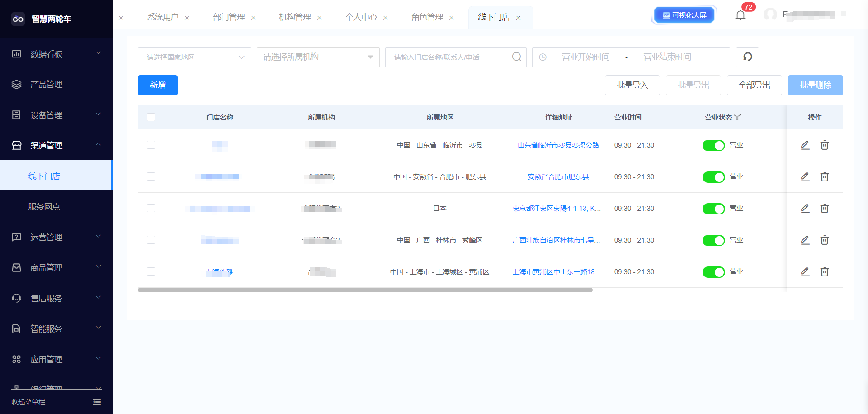Open the 请选择所属机构 dropdown
This screenshot has width=868, height=414.
pyautogui.click(x=318, y=57)
